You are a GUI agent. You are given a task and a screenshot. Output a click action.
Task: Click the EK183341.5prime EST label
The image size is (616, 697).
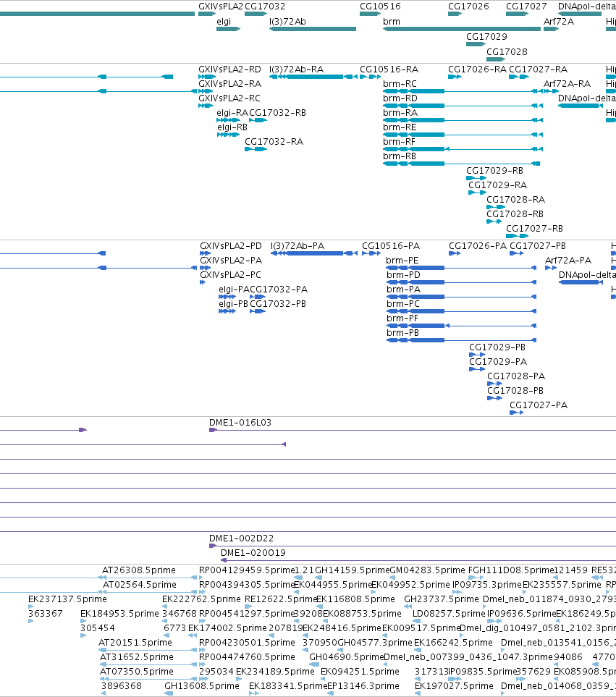click(288, 686)
